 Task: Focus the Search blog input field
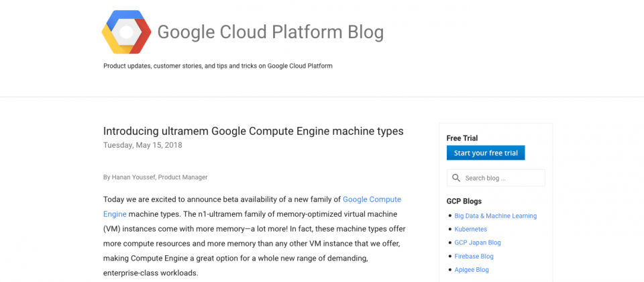point(502,178)
